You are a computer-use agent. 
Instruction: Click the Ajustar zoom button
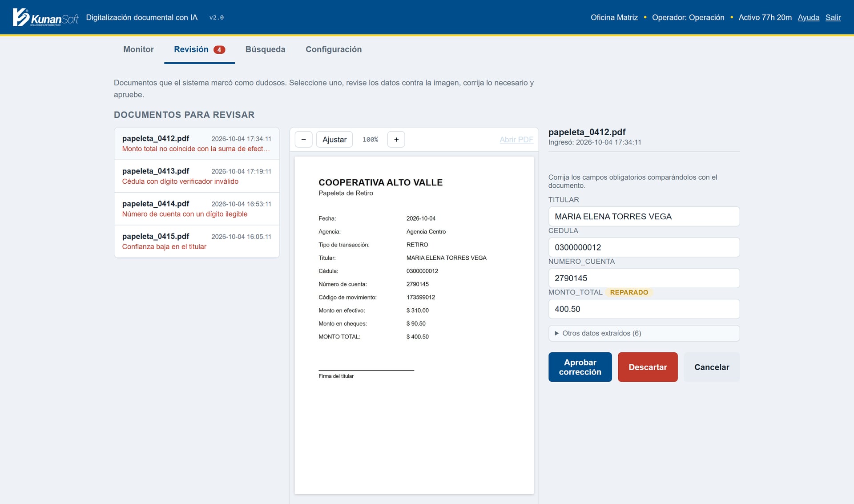coord(334,139)
